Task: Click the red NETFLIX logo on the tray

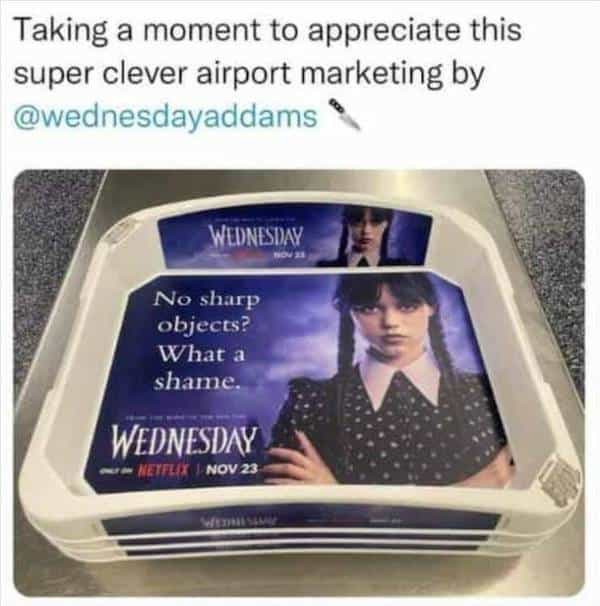Action: pyautogui.click(x=164, y=470)
